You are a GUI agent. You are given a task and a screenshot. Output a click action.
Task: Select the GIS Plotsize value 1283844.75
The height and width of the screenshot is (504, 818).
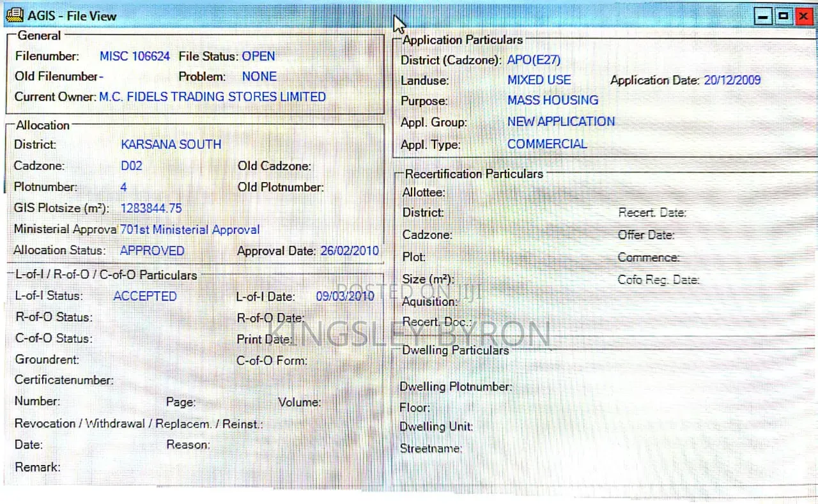point(151,208)
